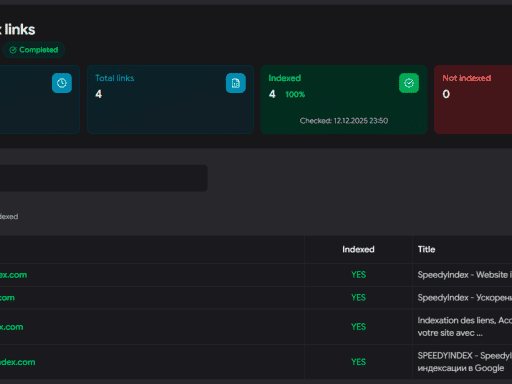
Task: Click YES in the SPEEDYINDEX row
Action: pyautogui.click(x=358, y=362)
